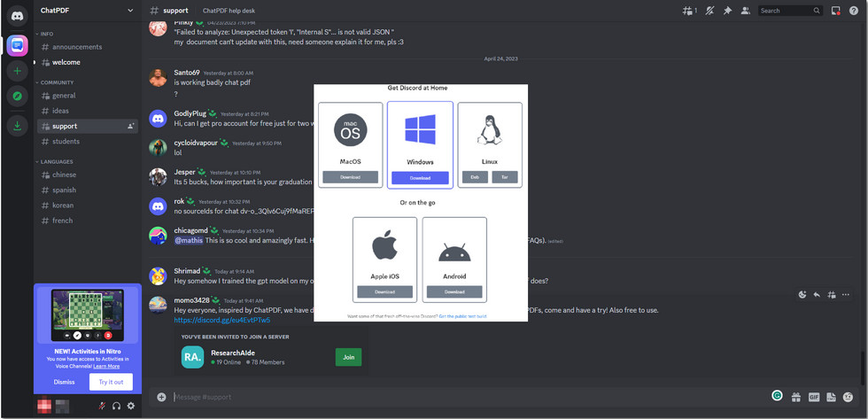Open Santo69's avatar
This screenshot has height=419, width=868.
pos(158,77)
